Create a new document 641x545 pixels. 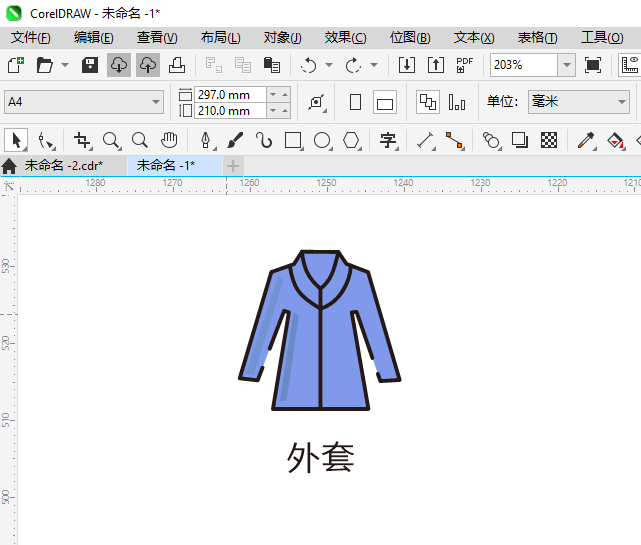(16, 65)
